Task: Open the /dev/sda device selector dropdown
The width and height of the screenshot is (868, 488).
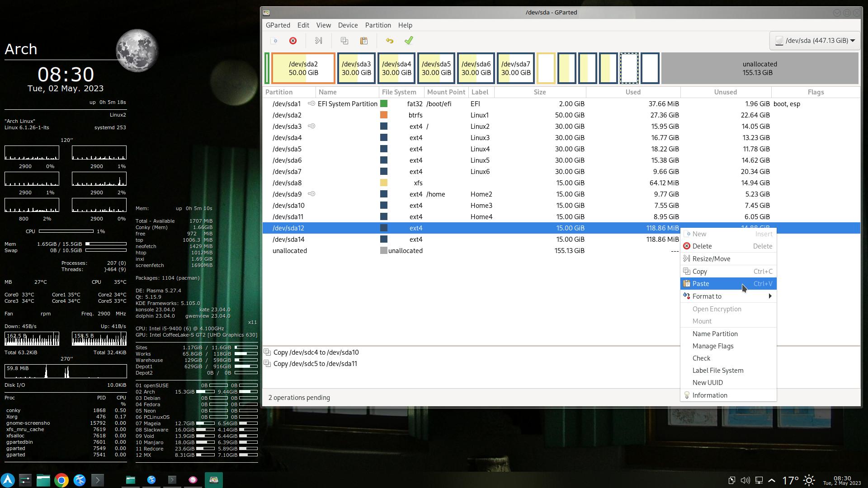Action: tap(815, 41)
